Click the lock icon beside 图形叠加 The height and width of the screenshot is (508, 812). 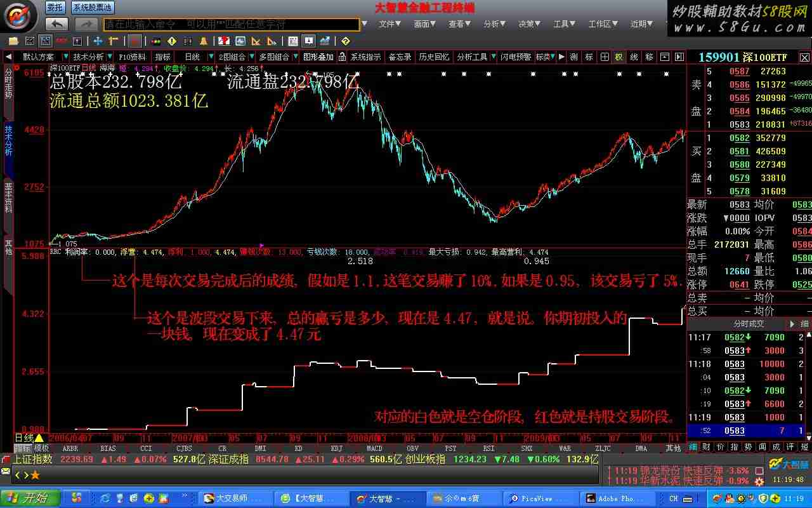(x=342, y=57)
